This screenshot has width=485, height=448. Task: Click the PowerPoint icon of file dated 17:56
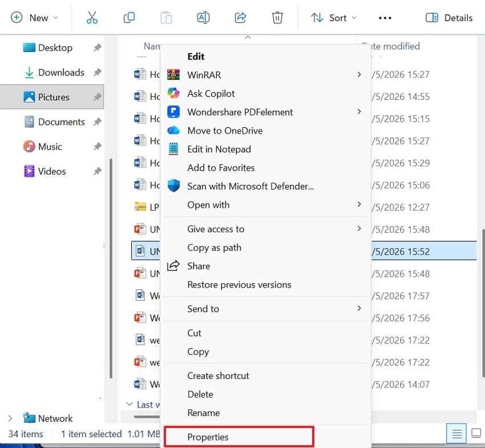click(140, 318)
